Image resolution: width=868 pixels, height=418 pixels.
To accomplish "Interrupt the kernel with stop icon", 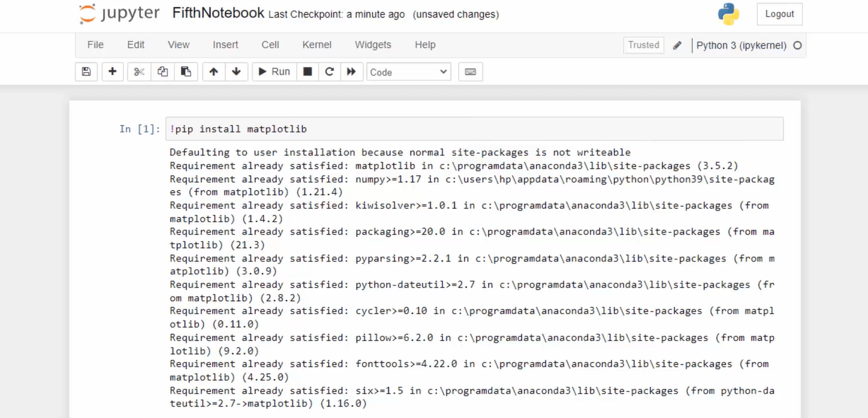I will [307, 71].
